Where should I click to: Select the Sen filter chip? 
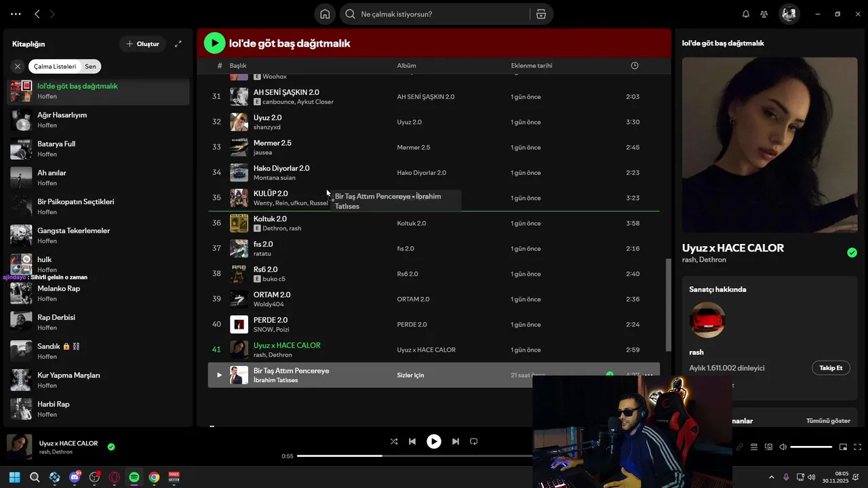click(90, 66)
